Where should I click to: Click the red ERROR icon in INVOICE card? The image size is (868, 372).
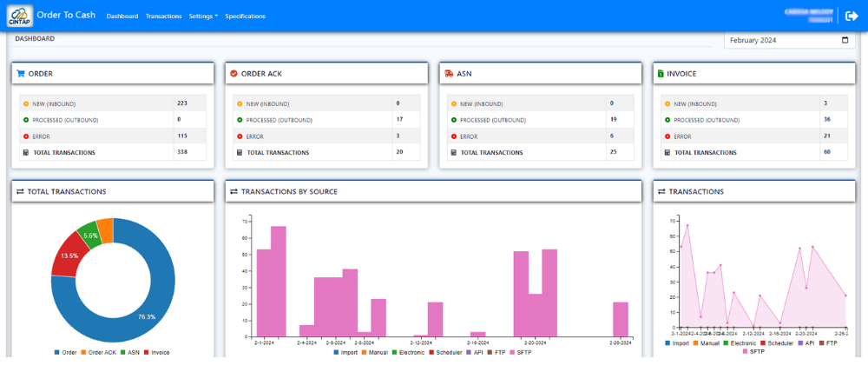[667, 136]
